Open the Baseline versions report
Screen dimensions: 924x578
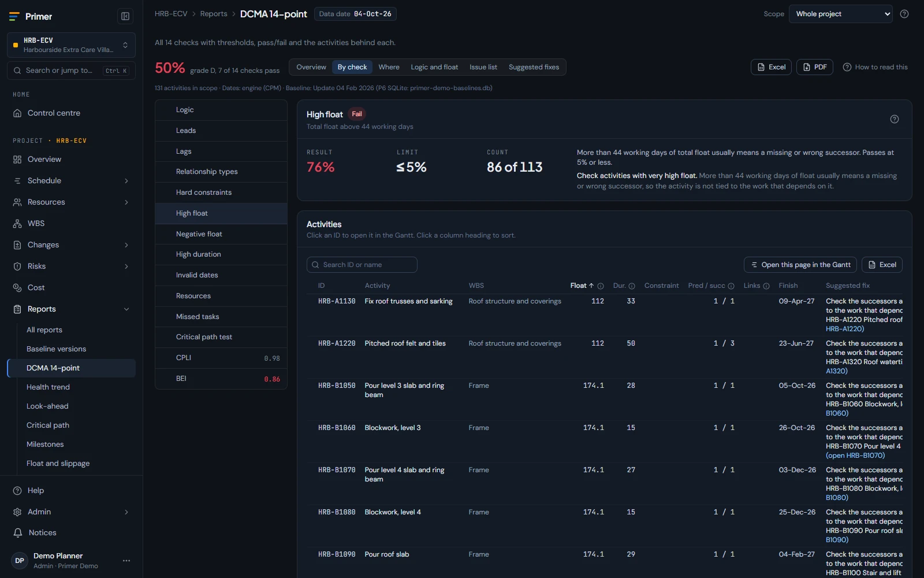pos(56,349)
